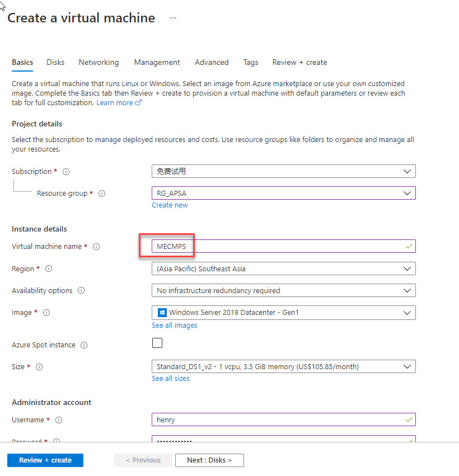Click the Region info tooltip icon
This screenshot has height=476, width=459.
point(49,268)
